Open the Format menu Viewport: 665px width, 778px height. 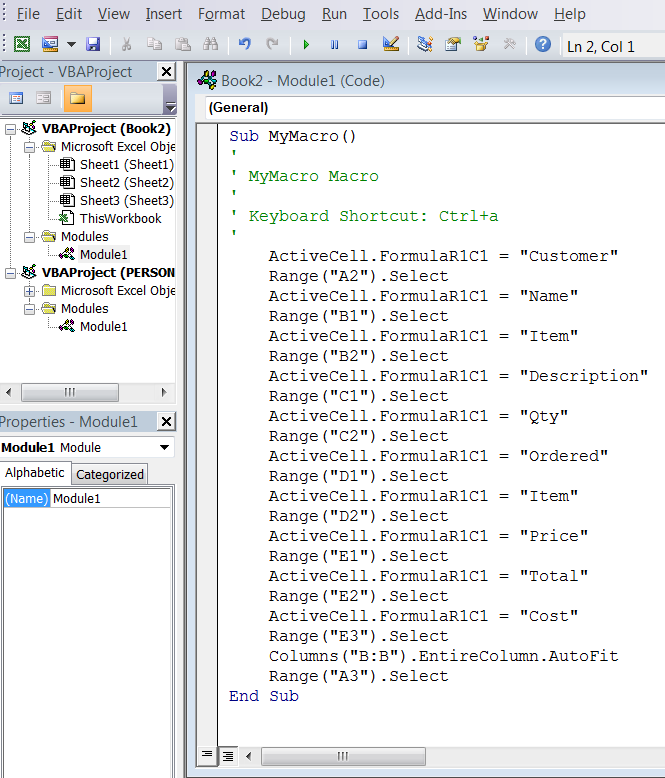click(221, 14)
